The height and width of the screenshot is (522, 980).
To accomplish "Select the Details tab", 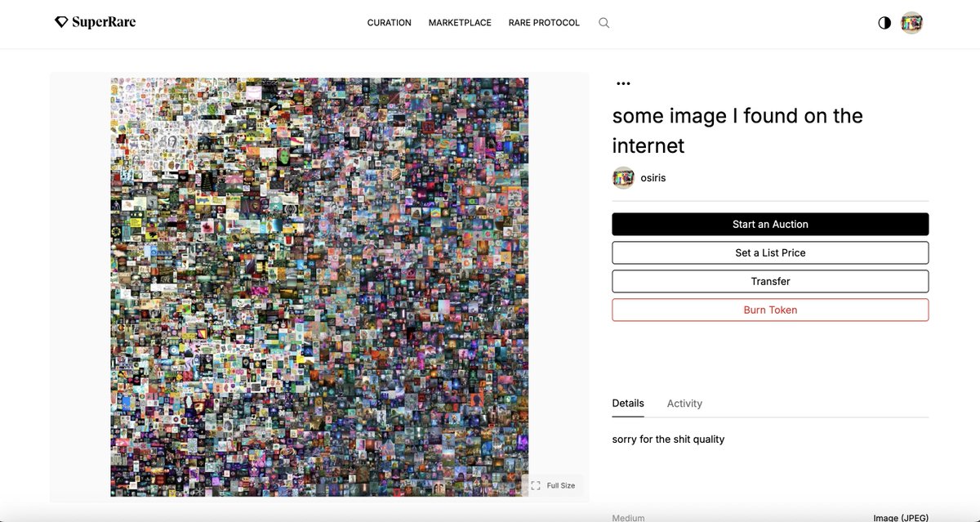I will point(628,404).
